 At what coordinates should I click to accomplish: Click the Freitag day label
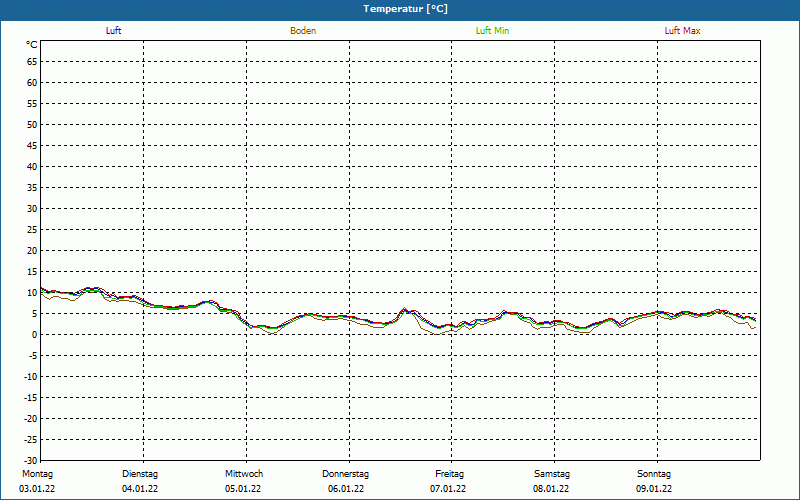[449, 474]
